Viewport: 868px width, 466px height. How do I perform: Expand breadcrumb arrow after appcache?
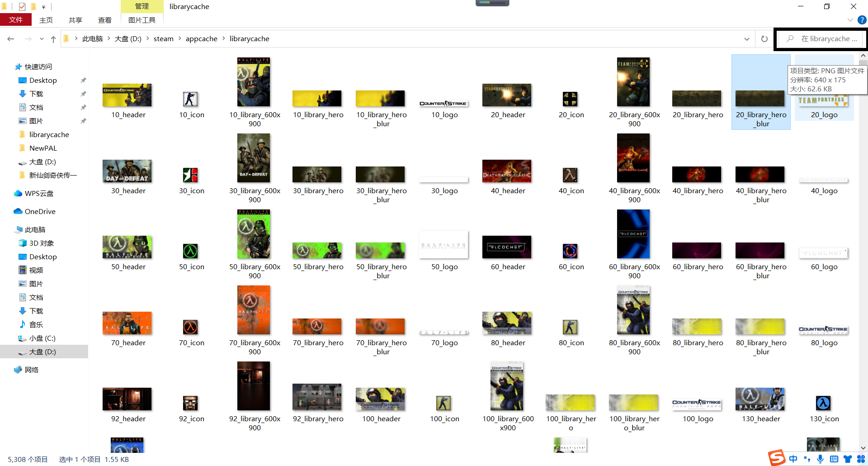223,38
